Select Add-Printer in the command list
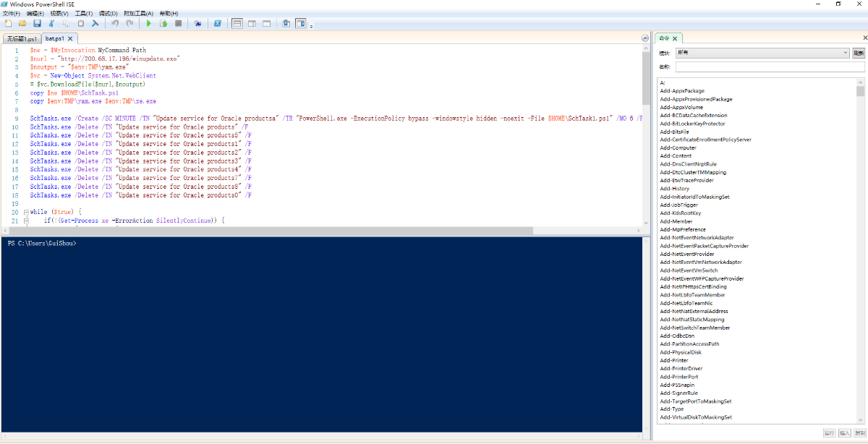This screenshot has height=444, width=868. 674,360
